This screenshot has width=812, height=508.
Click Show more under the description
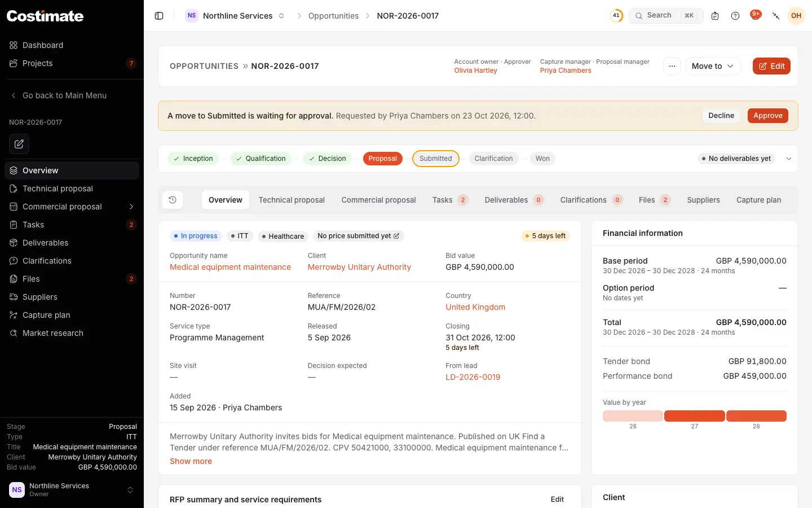pos(191,461)
